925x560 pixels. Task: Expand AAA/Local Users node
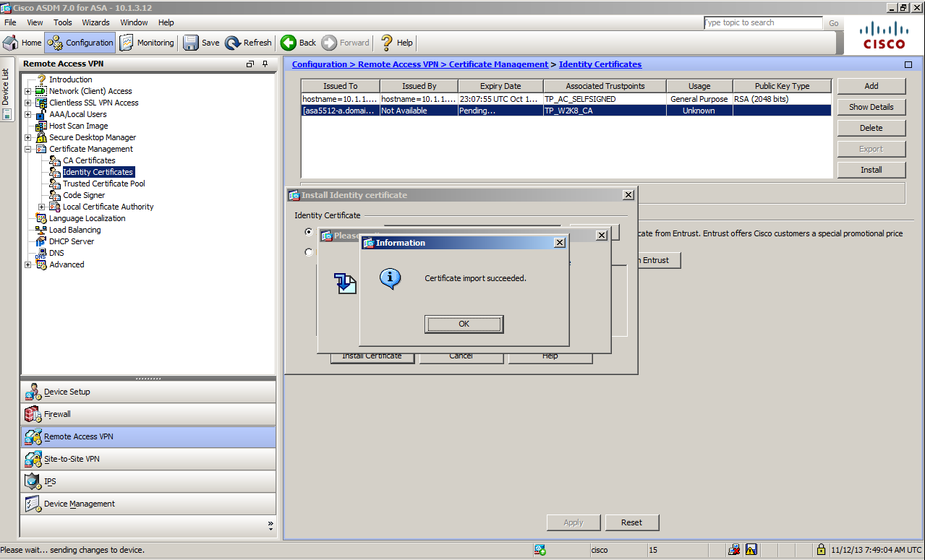click(x=28, y=114)
